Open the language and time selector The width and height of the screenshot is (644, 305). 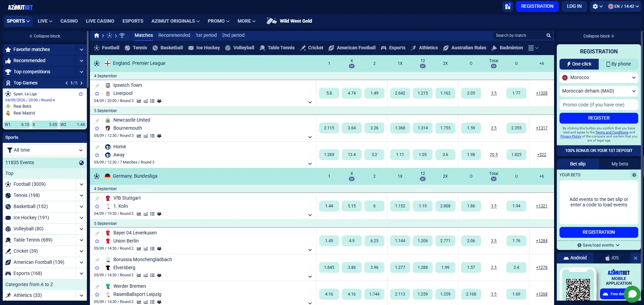[624, 6]
